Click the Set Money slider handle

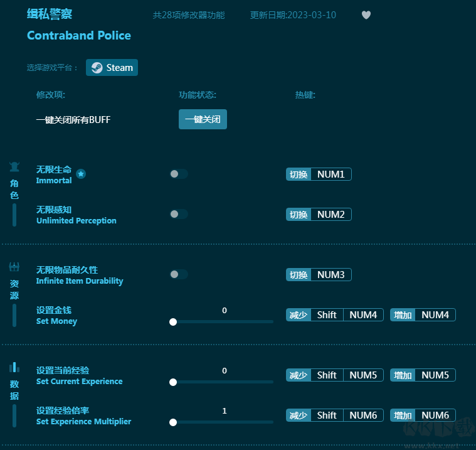(173, 322)
